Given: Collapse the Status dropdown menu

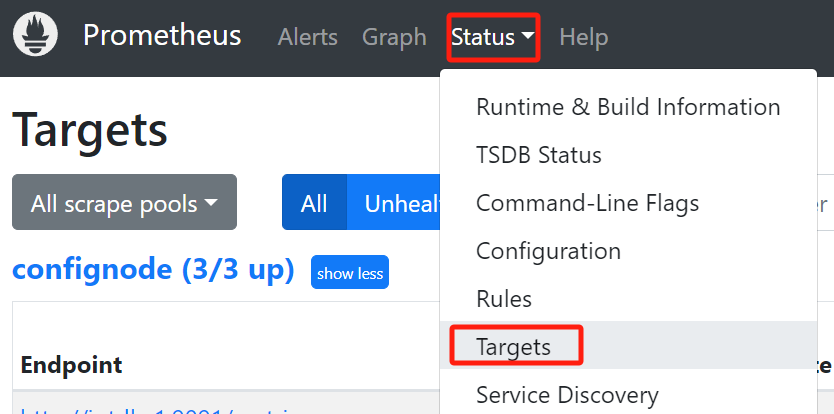Looking at the screenshot, I should pos(493,37).
